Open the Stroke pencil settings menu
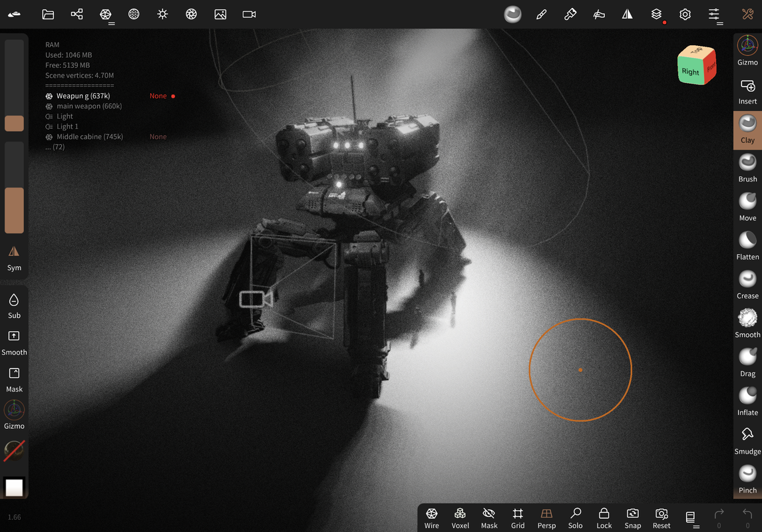 pos(570,14)
